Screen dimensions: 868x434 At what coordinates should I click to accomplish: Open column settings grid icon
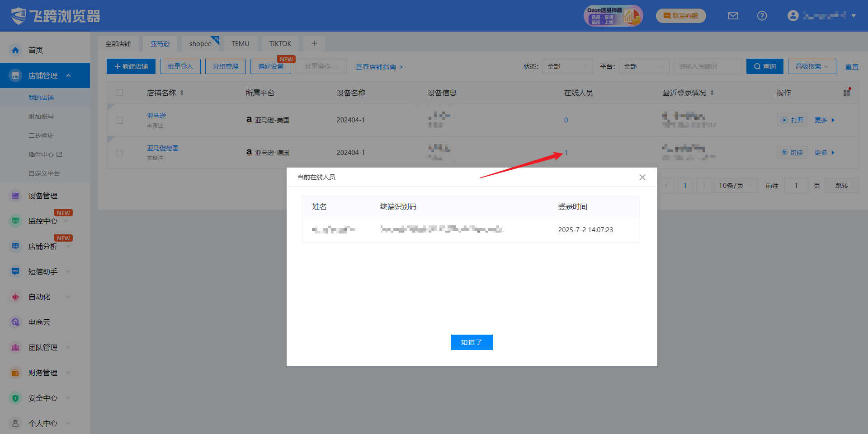847,93
